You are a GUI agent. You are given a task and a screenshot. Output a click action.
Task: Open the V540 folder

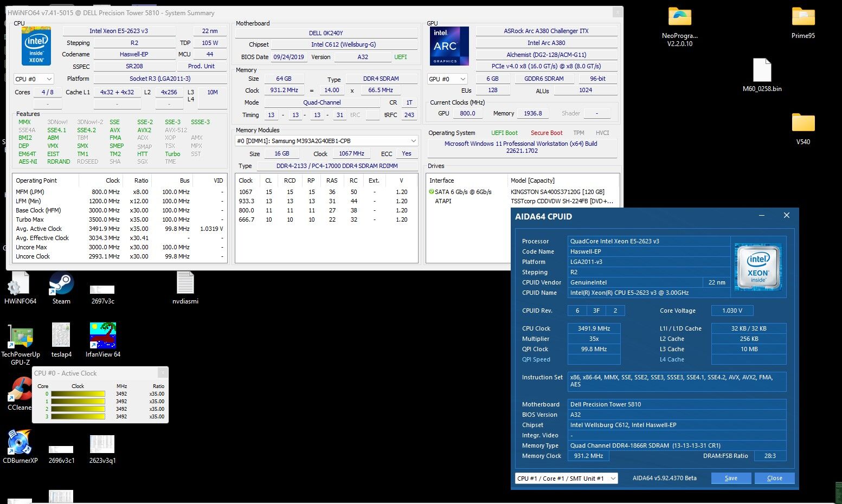[803, 129]
